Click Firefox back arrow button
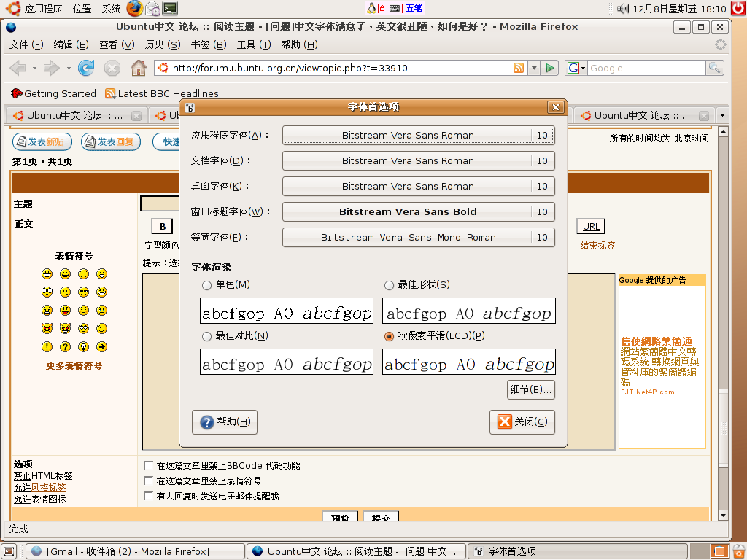 coord(18,68)
